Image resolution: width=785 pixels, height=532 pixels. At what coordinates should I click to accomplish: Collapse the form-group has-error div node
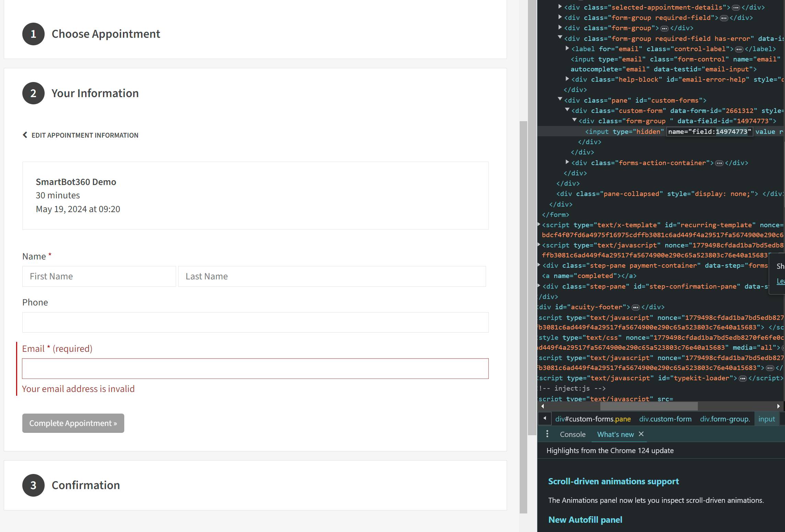pyautogui.click(x=560, y=37)
